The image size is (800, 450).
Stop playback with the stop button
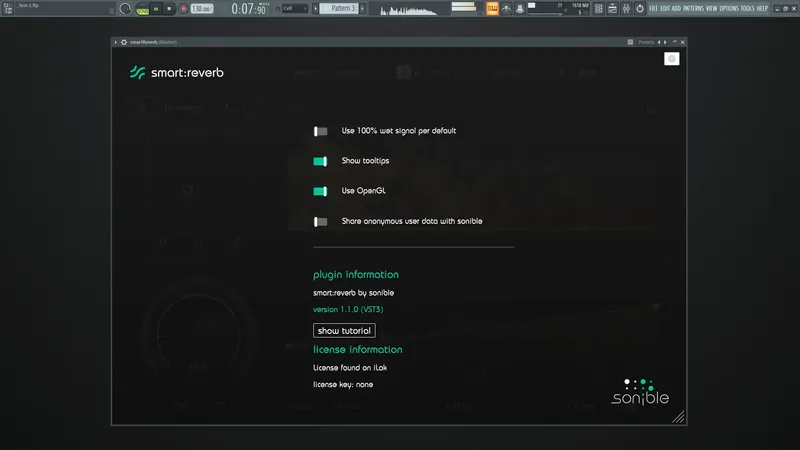169,9
